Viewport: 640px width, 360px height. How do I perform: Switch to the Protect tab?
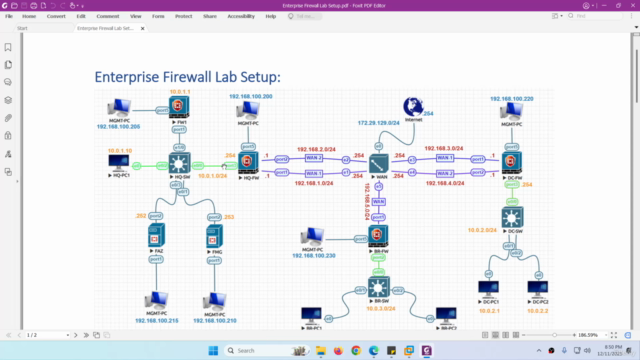tap(184, 16)
